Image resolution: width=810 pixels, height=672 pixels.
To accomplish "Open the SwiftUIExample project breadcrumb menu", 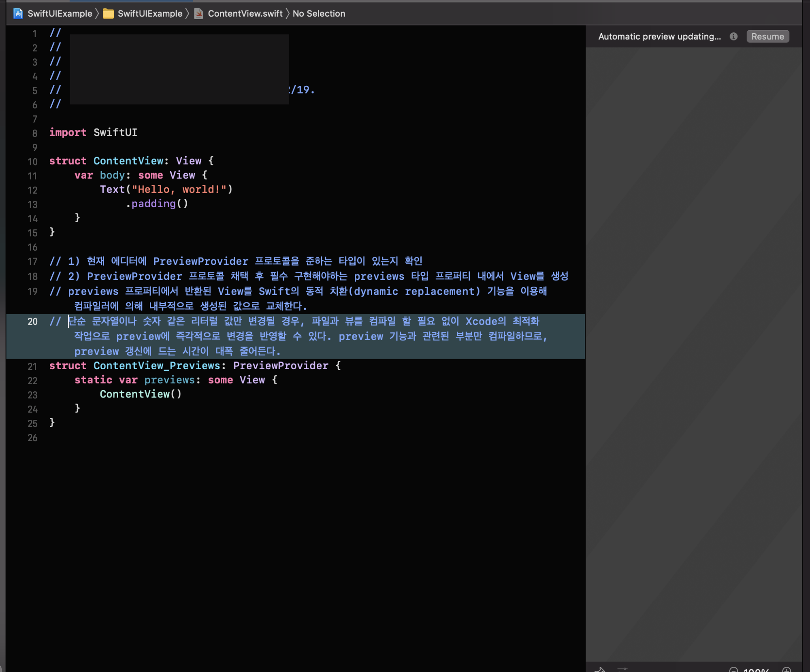I will 60,13.
